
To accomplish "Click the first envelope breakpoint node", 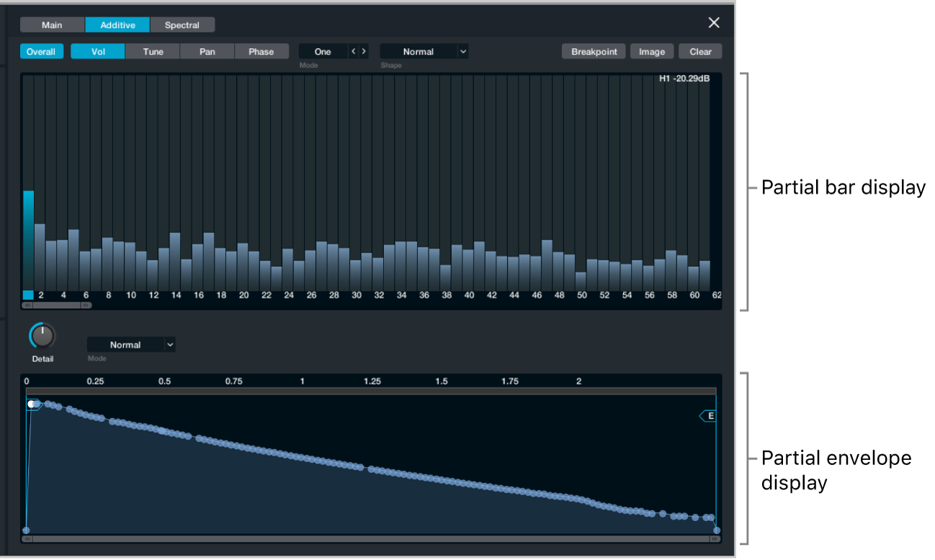I will pos(32,403).
